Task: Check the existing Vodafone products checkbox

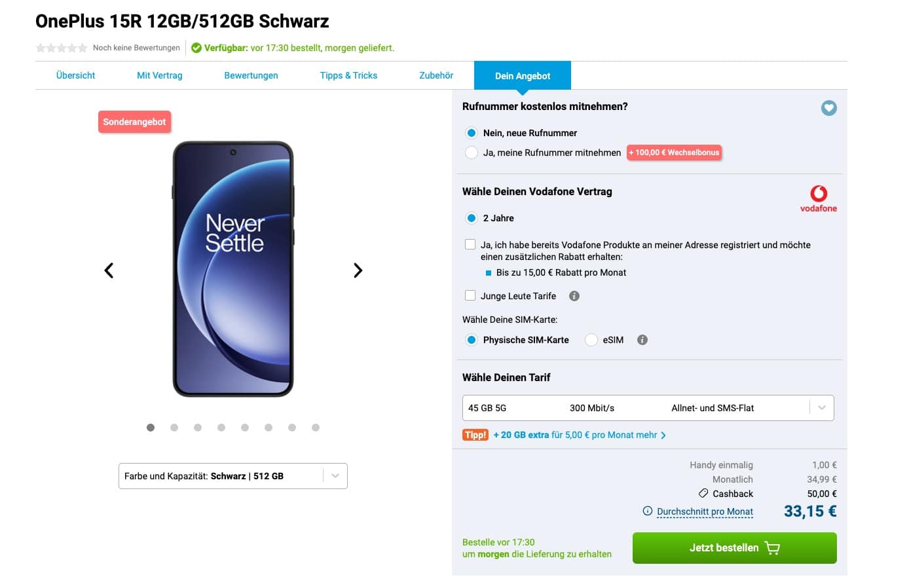Action: click(470, 245)
